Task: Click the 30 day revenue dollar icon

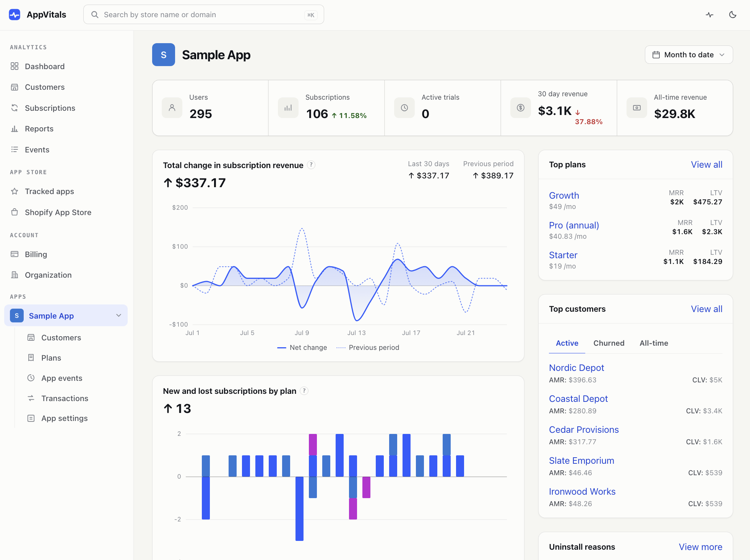Action: [x=521, y=108]
